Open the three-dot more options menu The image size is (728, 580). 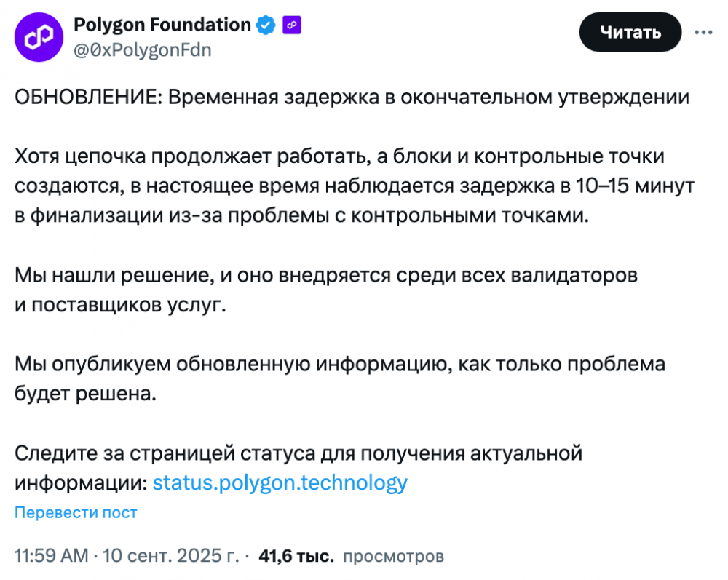click(703, 32)
